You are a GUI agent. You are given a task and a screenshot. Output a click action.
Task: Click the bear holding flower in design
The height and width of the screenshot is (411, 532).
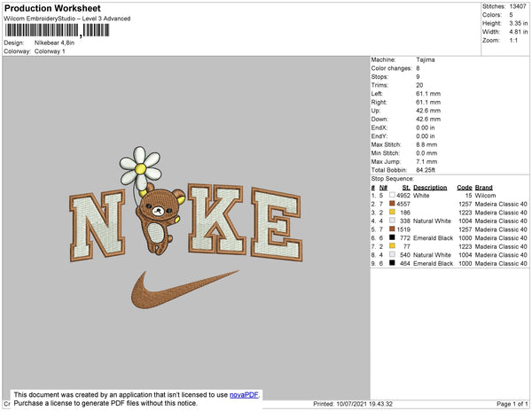pos(153,200)
